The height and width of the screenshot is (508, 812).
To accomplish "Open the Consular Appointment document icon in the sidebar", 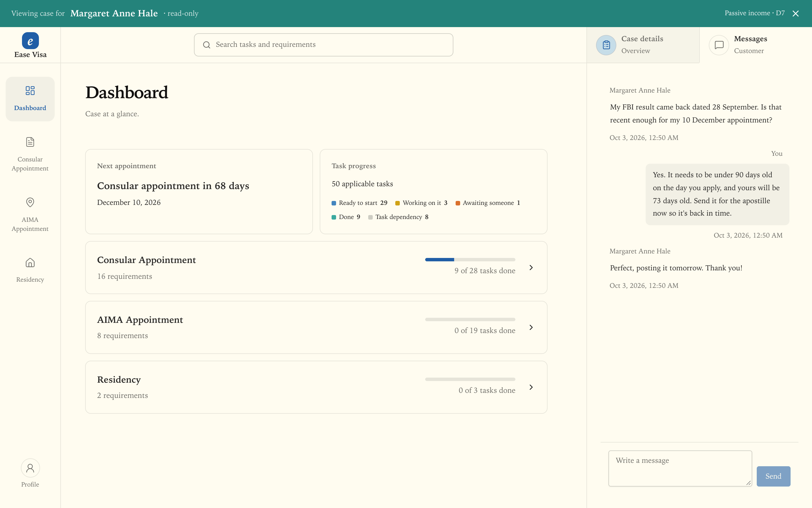I will (30, 142).
